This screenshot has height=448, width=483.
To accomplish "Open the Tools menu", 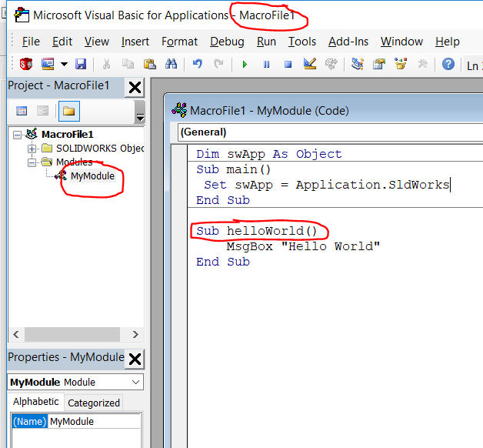I will 302,42.
